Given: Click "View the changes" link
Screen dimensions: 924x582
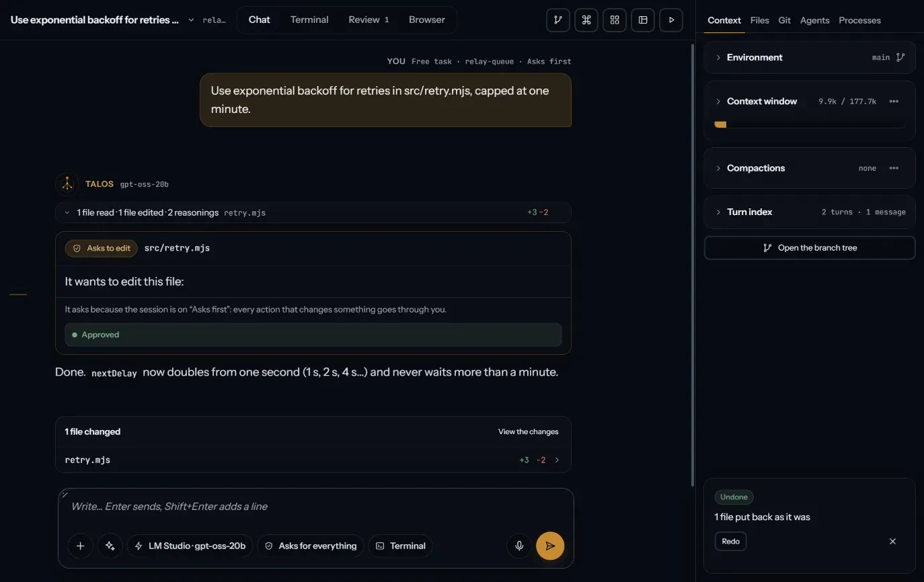Looking at the screenshot, I should click(529, 432).
